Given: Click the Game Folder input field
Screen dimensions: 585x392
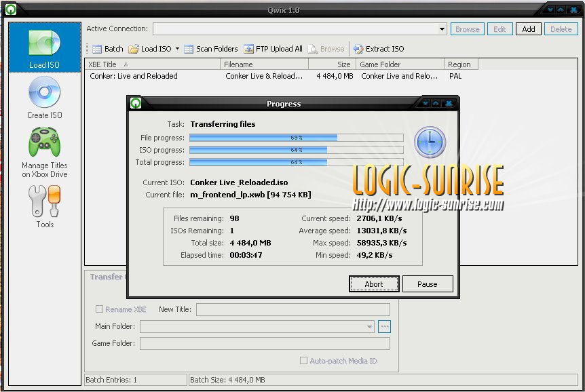Looking at the screenshot, I should 265,344.
